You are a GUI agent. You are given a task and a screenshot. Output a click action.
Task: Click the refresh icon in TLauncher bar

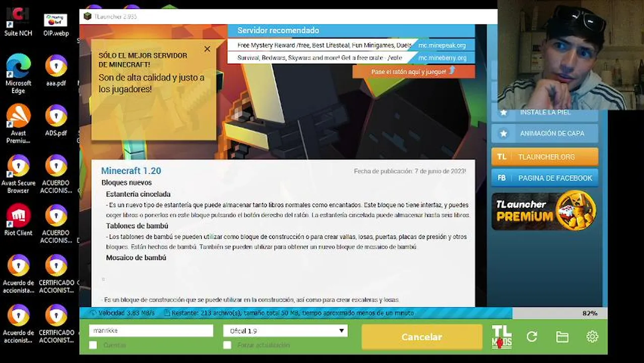(x=532, y=337)
